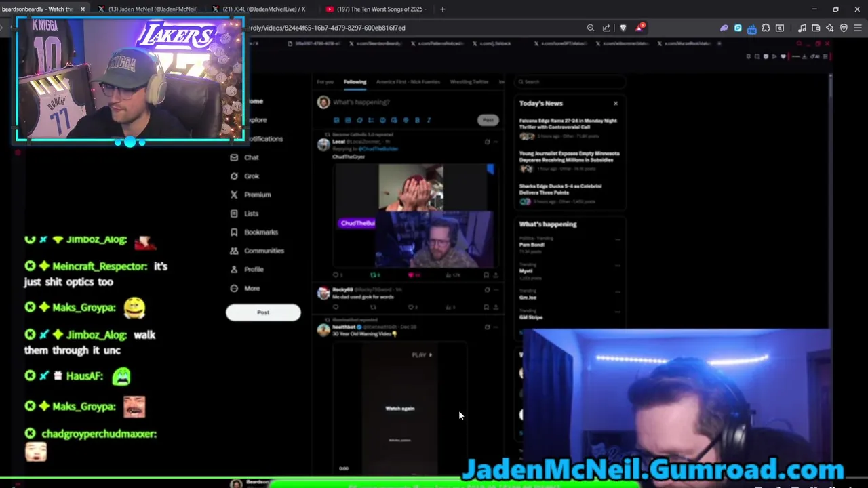Select the Following timeline tab
Viewport: 868px width, 488px height.
pyautogui.click(x=355, y=82)
